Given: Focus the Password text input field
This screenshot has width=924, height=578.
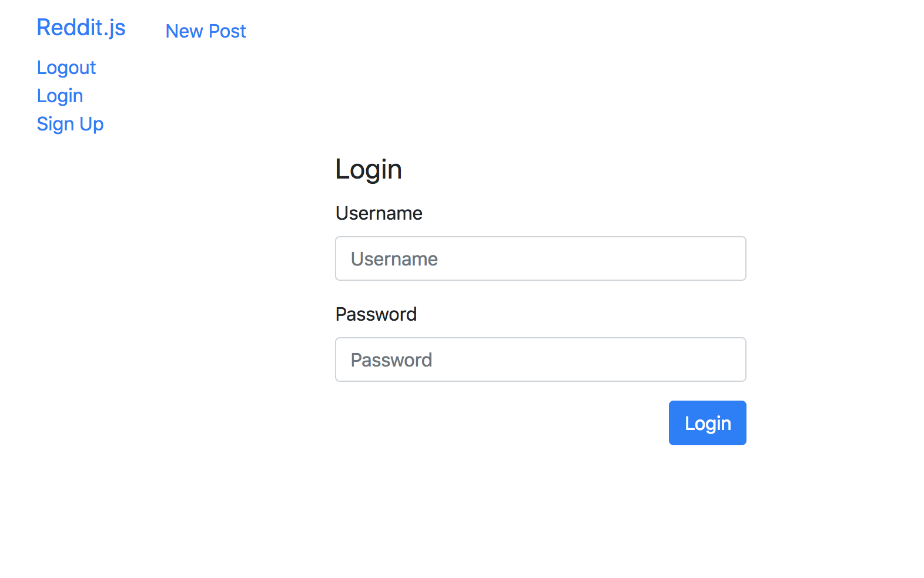Looking at the screenshot, I should click(540, 359).
